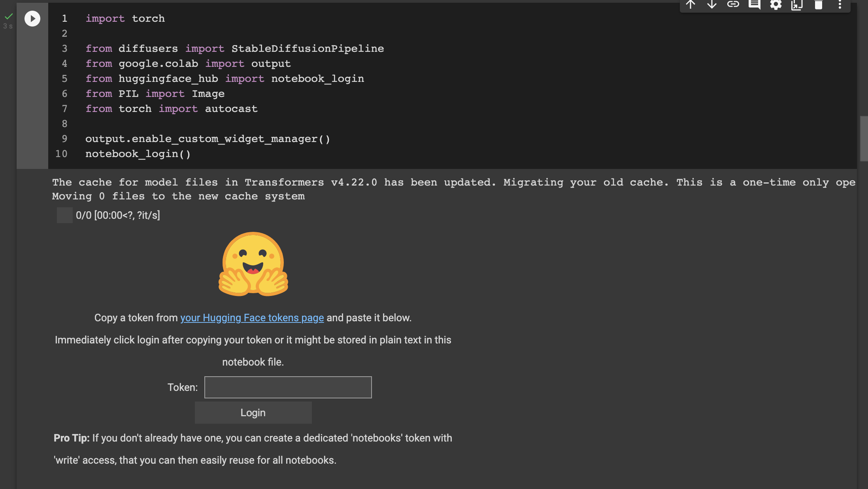This screenshot has height=489, width=868.
Task: Mirror cell in tab icon
Action: (x=797, y=5)
